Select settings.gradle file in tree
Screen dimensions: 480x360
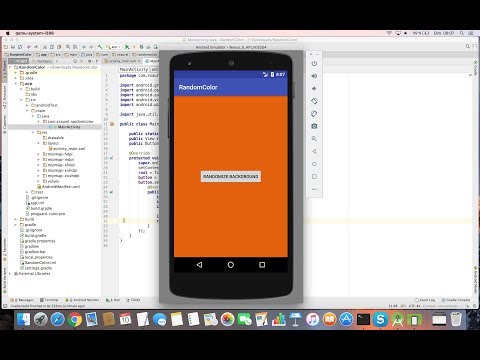coord(38,268)
